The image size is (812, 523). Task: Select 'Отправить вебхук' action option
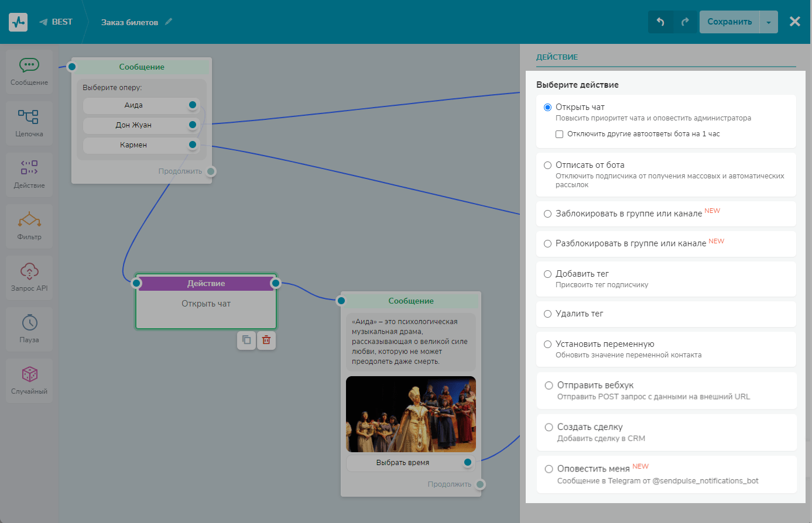pyautogui.click(x=549, y=386)
